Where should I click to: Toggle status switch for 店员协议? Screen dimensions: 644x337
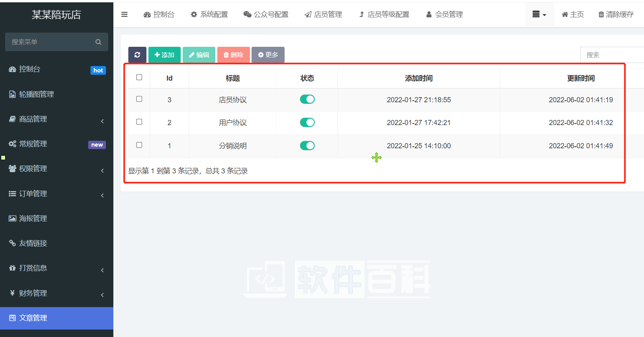point(307,99)
